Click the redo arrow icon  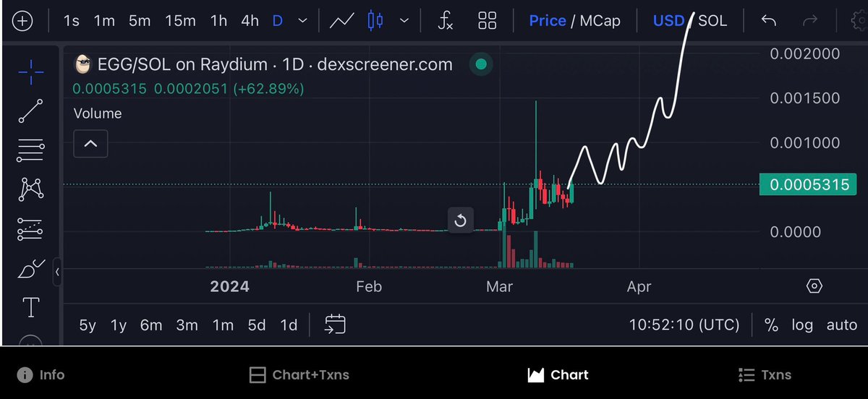coord(810,21)
